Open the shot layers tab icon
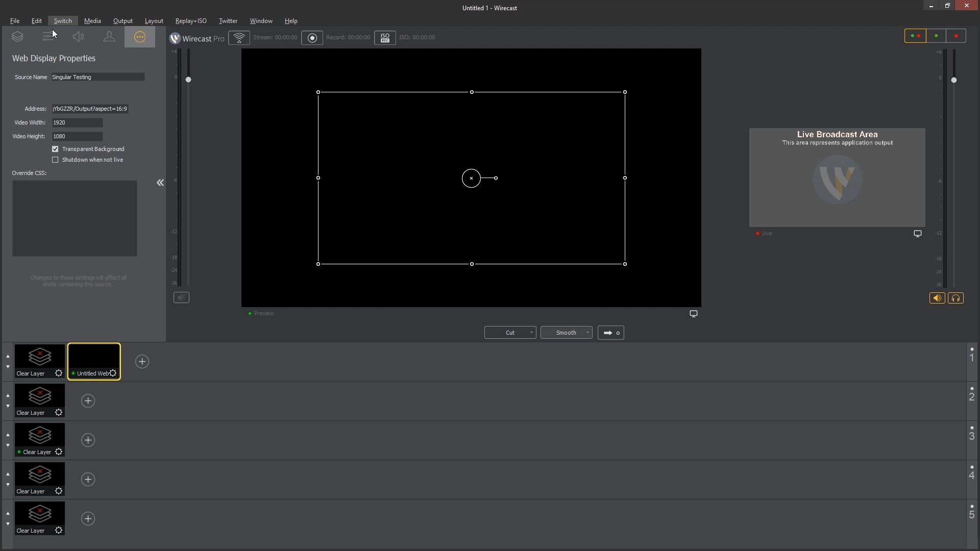 click(17, 37)
